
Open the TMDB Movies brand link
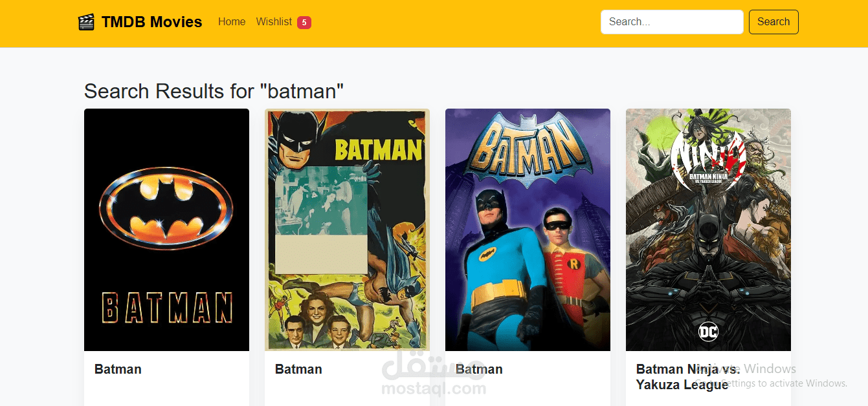(151, 22)
